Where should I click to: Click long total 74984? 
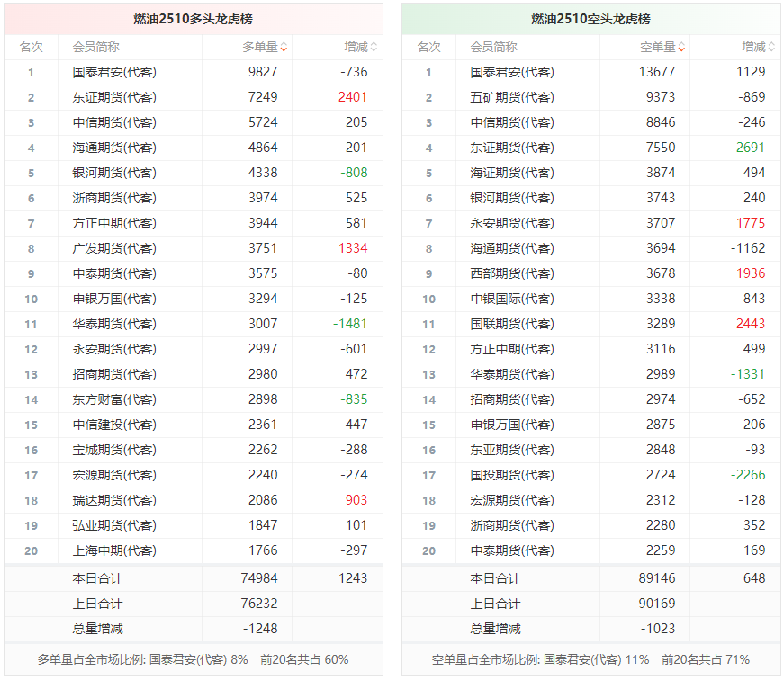pyautogui.click(x=259, y=578)
